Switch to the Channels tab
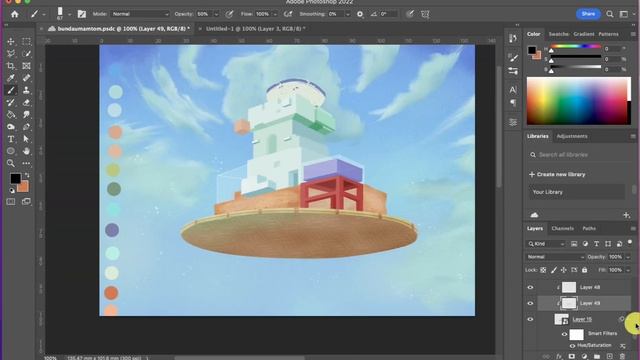This screenshot has height=360, width=640. (x=562, y=229)
